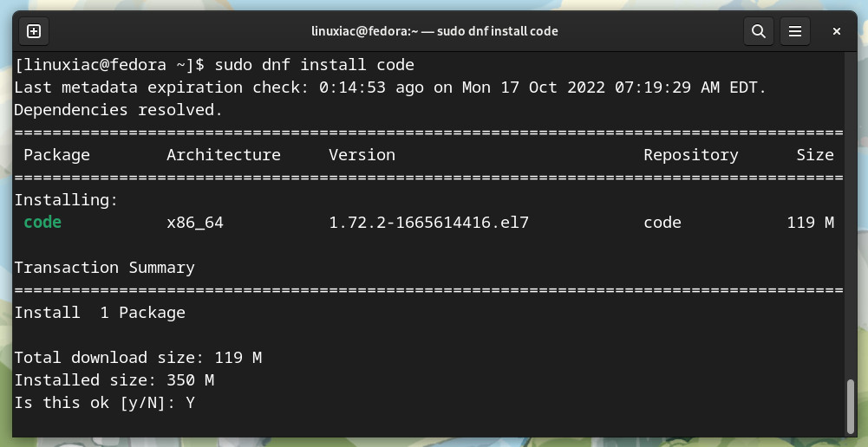Viewport: 868px width, 447px height.
Task: Click the window title 'sudo dnf install code'
Action: coord(434,31)
